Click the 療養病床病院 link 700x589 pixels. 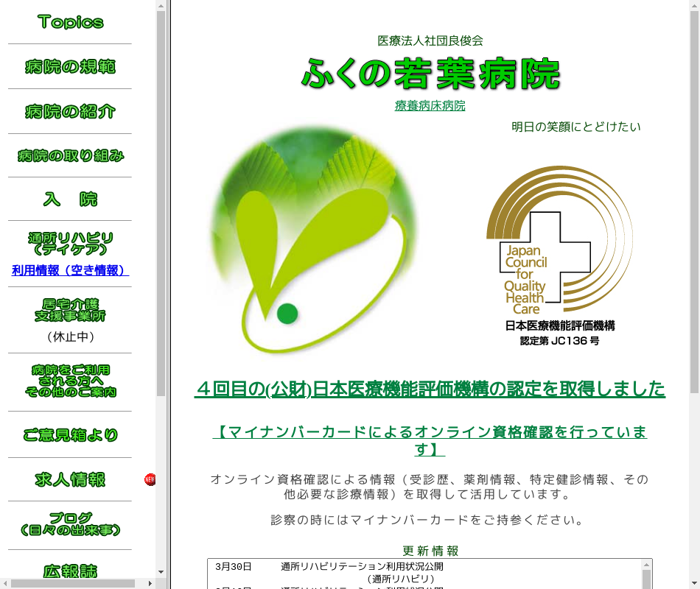click(x=430, y=105)
